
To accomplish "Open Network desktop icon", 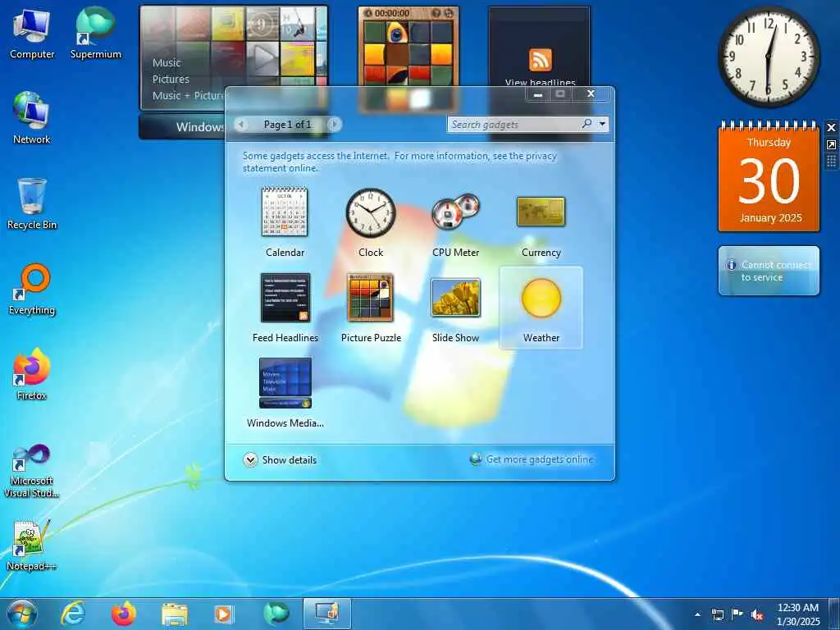I will (x=32, y=118).
